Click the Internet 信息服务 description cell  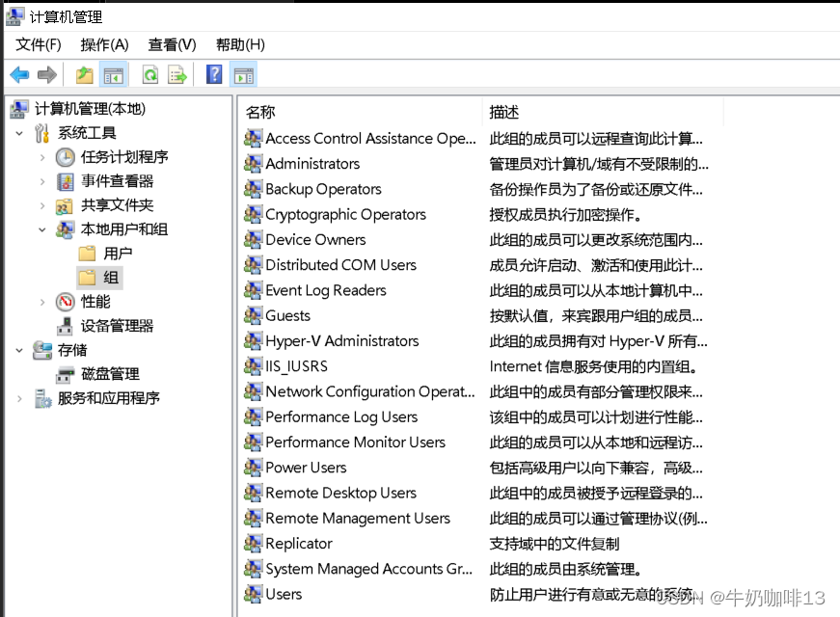[x=594, y=366]
